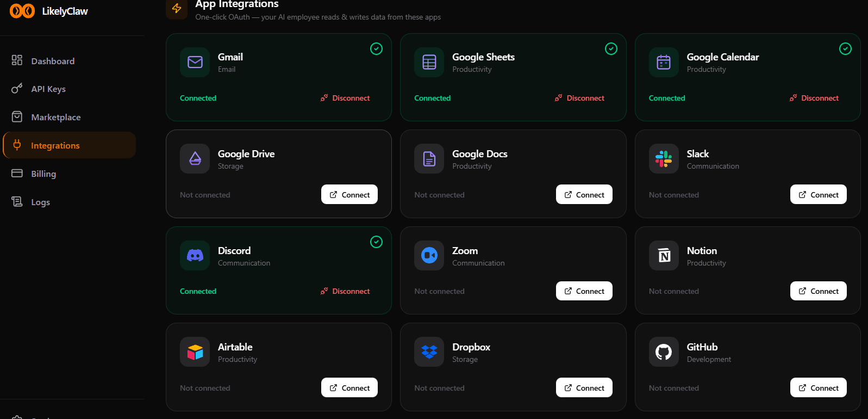This screenshot has width=868, height=419.
Task: Connect Dropbox storage
Action: 584,387
